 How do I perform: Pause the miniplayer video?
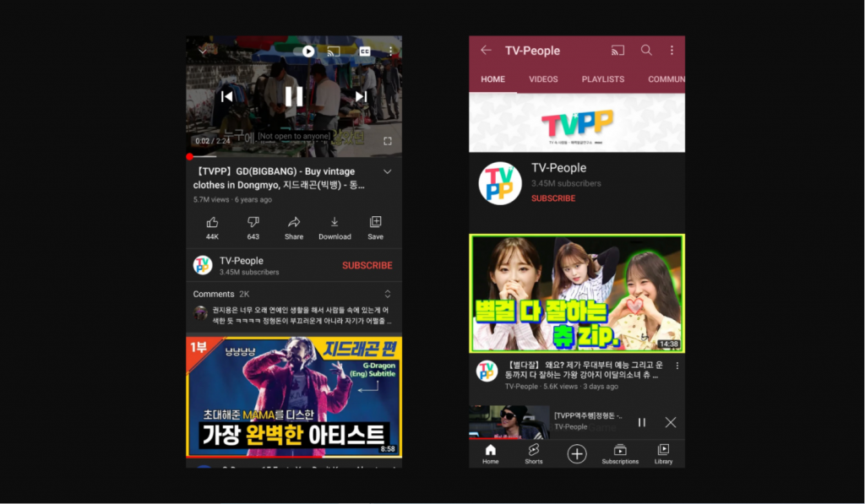[642, 422]
